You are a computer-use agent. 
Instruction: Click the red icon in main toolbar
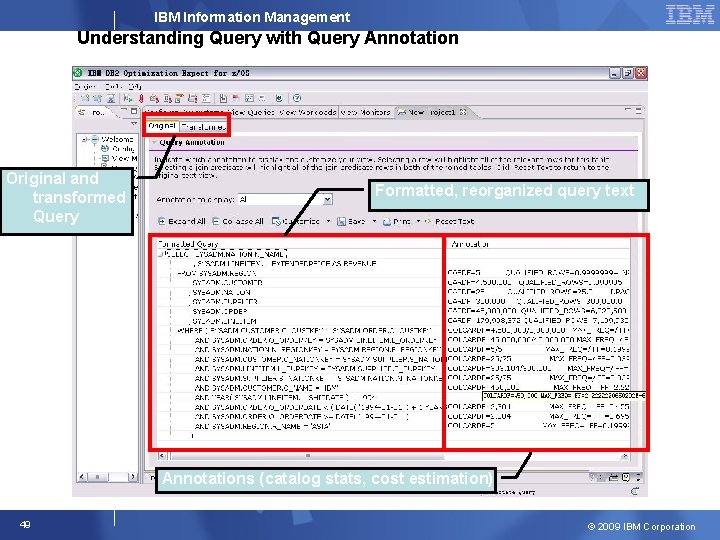pyautogui.click(x=141, y=98)
